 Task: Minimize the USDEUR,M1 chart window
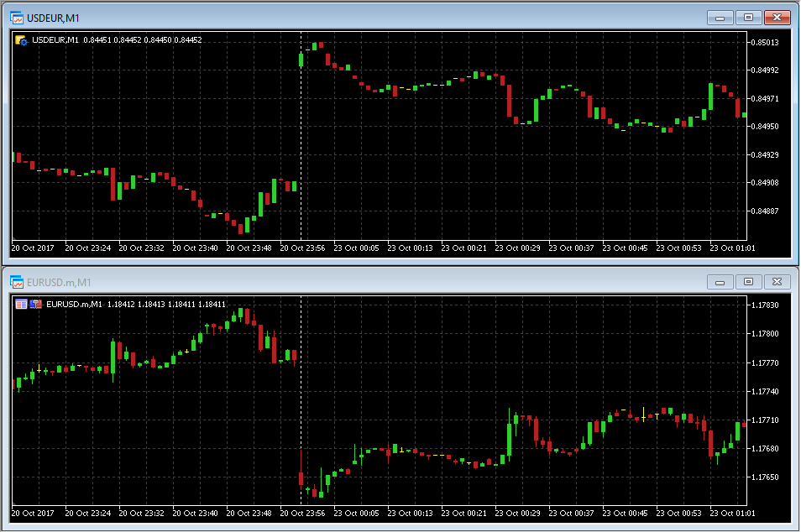click(x=720, y=18)
